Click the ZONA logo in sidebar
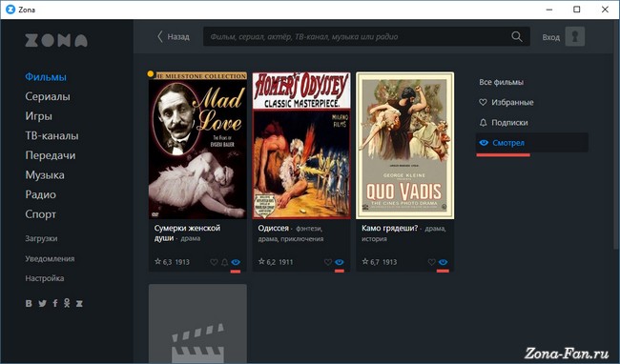 (x=56, y=40)
